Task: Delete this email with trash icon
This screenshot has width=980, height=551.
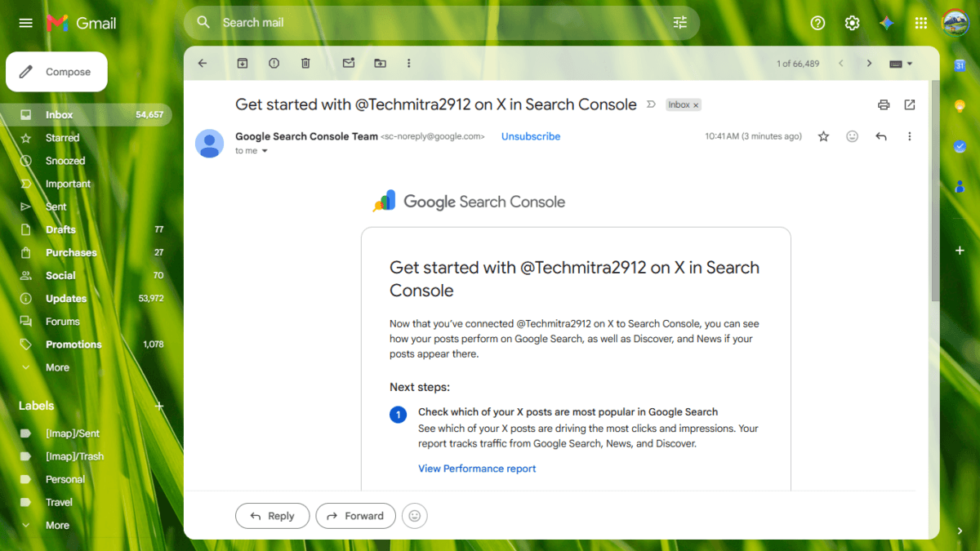Action: [305, 63]
